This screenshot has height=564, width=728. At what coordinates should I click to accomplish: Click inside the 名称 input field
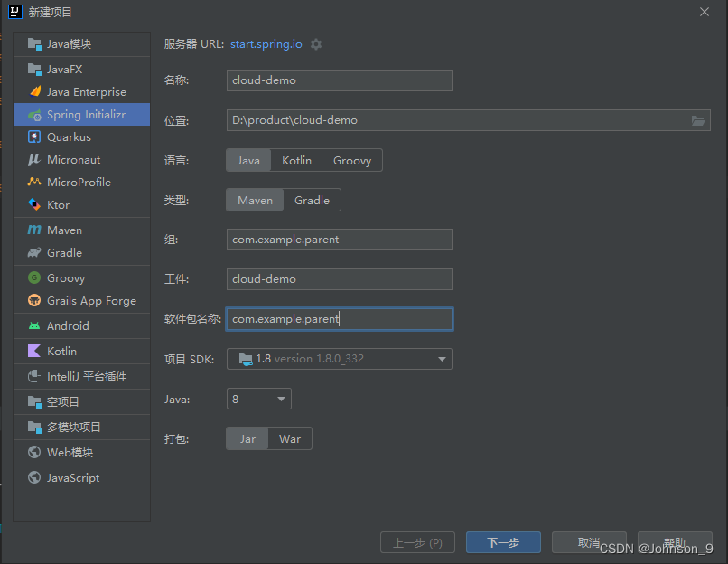[x=339, y=80]
